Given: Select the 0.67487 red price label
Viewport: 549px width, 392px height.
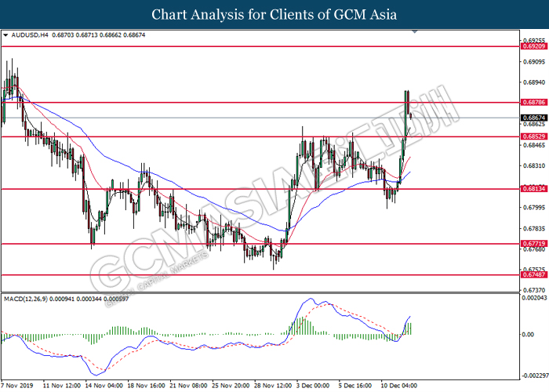Looking at the screenshot, I should (x=532, y=274).
